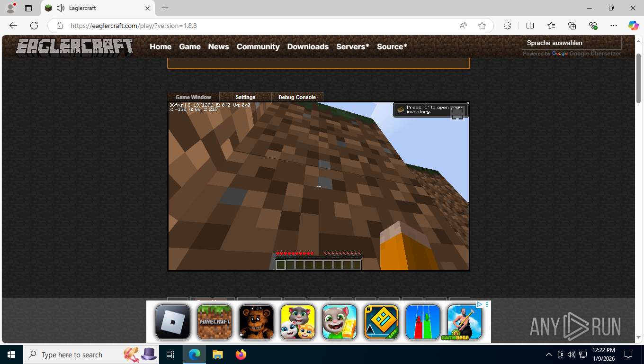644x364 pixels.
Task: Open new browser tab
Action: click(x=165, y=8)
